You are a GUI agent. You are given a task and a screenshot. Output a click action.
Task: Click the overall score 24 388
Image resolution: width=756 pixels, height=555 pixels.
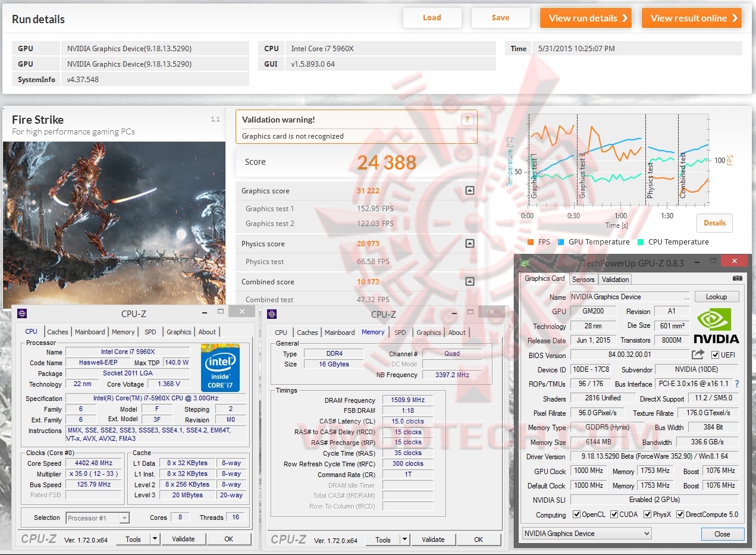387,162
